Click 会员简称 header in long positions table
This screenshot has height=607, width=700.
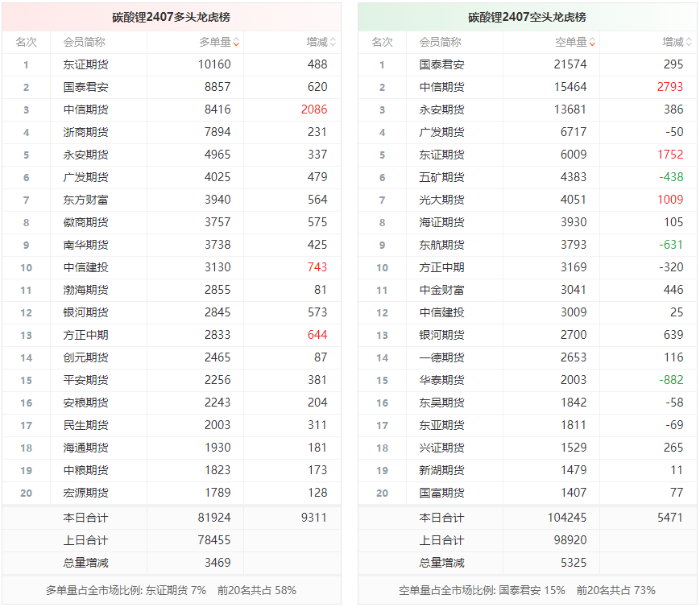[85, 43]
